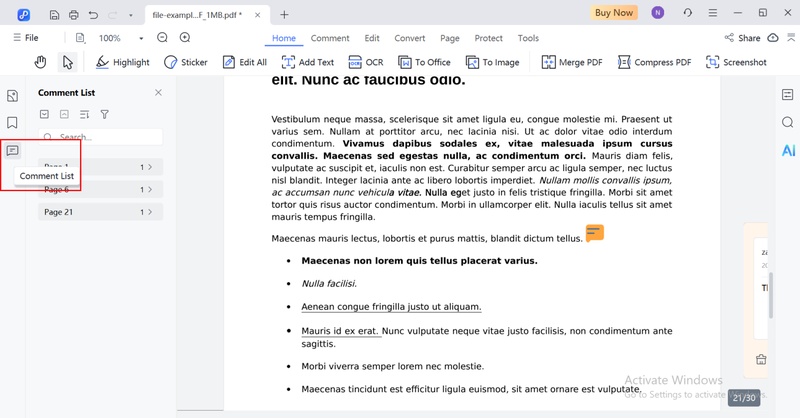This screenshot has width=800, height=418.
Task: Open the hamburger menu in title bar
Action: point(713,13)
